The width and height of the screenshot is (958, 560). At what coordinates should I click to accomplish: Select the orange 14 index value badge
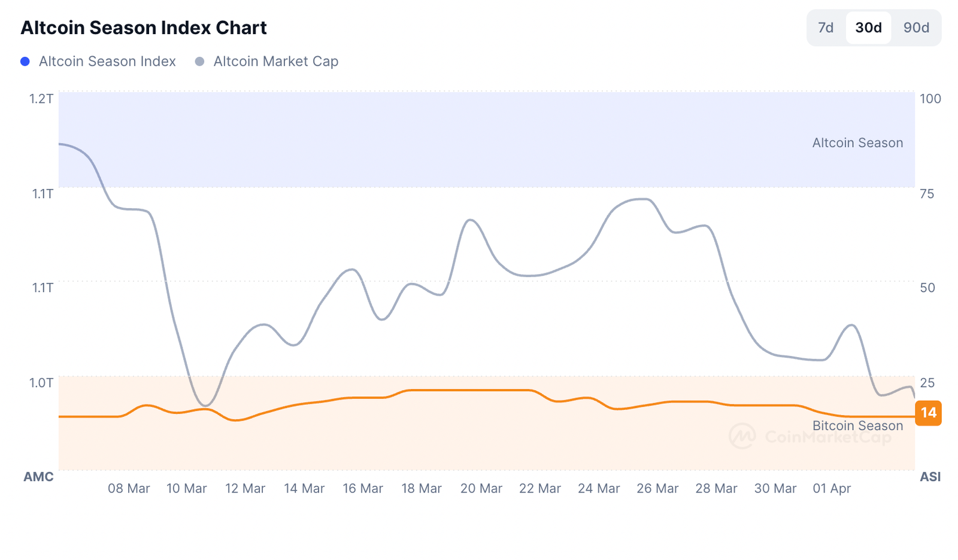pos(927,413)
